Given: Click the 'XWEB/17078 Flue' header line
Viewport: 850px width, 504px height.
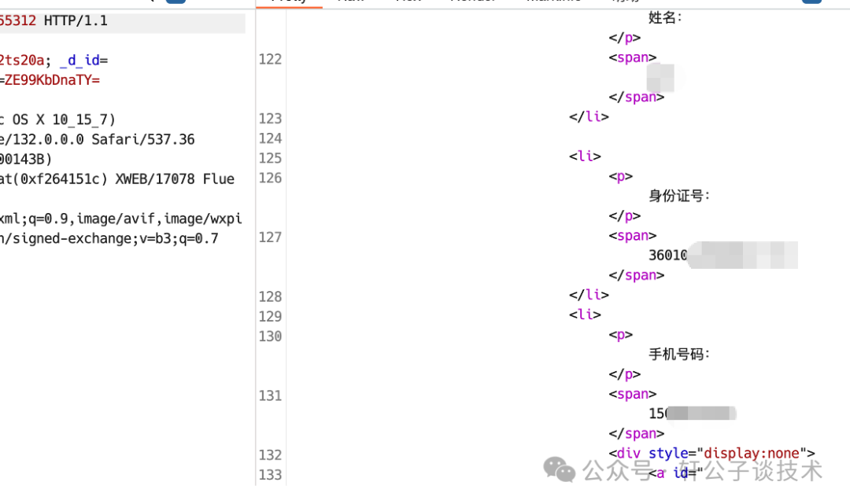Looking at the screenshot, I should [175, 179].
